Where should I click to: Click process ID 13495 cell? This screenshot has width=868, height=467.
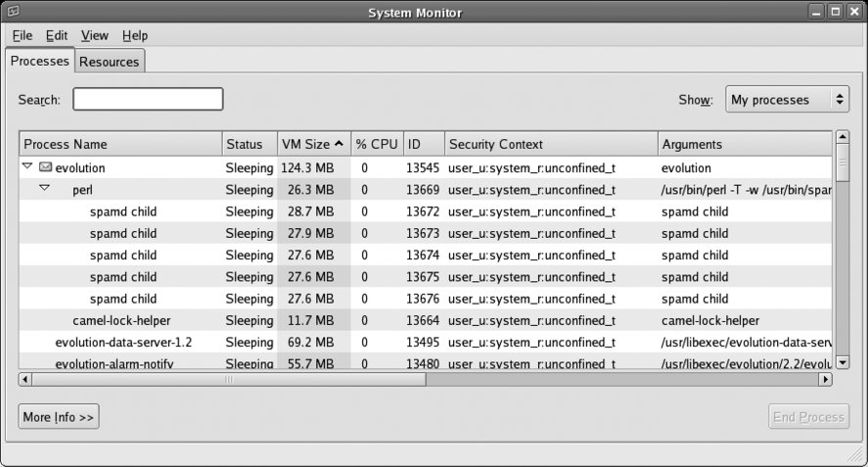[423, 343]
